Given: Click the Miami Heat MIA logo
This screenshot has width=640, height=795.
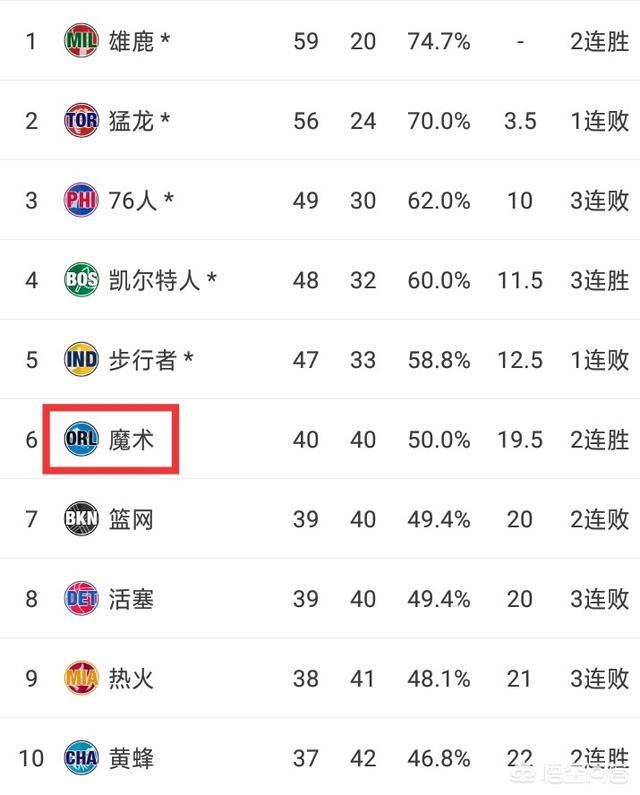Looking at the screenshot, I should pos(81,678).
